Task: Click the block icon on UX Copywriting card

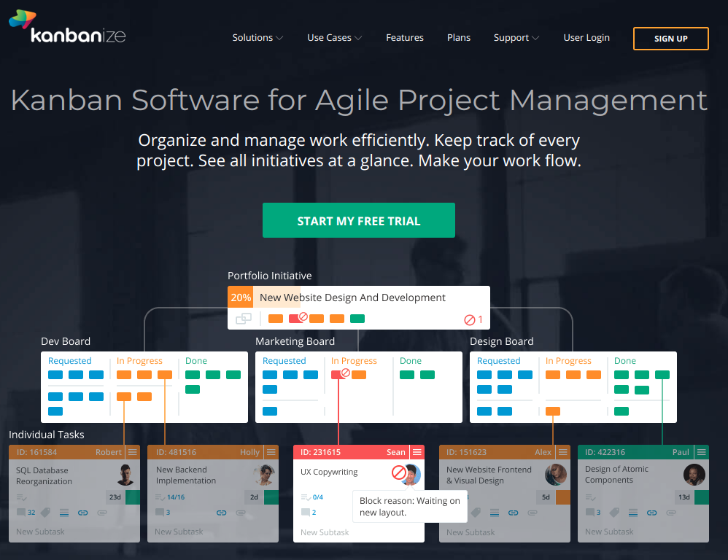Action: pyautogui.click(x=399, y=472)
